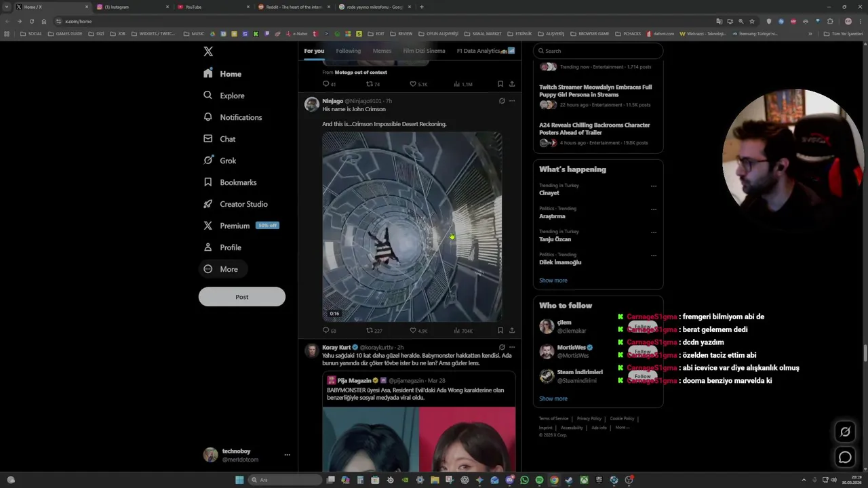The image size is (868, 488).
Task: Open the Cookie Policy link
Action: click(622, 419)
